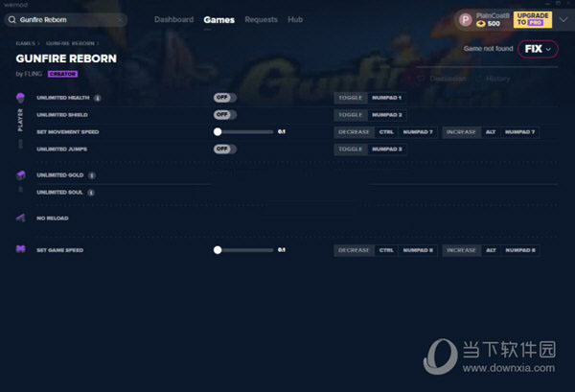Click the GAMES breadcrumb link
This screenshot has height=392, width=575.
tap(26, 43)
